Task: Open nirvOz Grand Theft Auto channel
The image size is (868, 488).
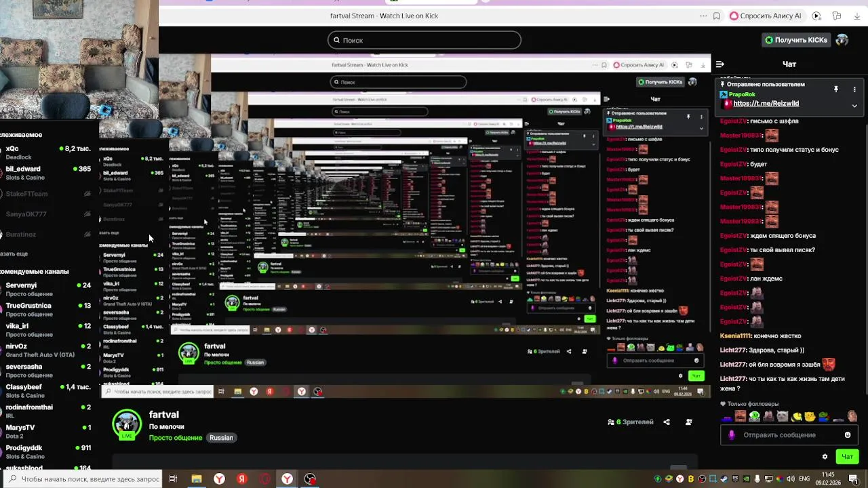Action: (x=46, y=350)
